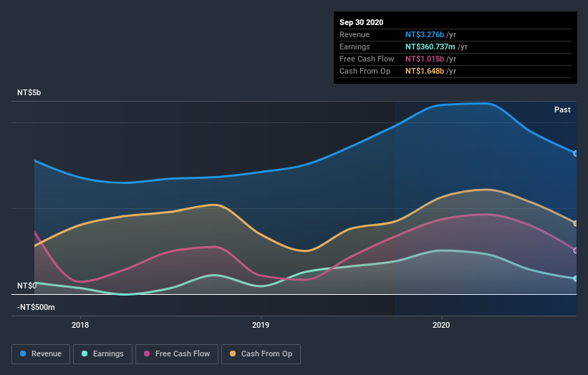588x375 pixels.
Task: Click the Past label on chart
Action: (562, 109)
